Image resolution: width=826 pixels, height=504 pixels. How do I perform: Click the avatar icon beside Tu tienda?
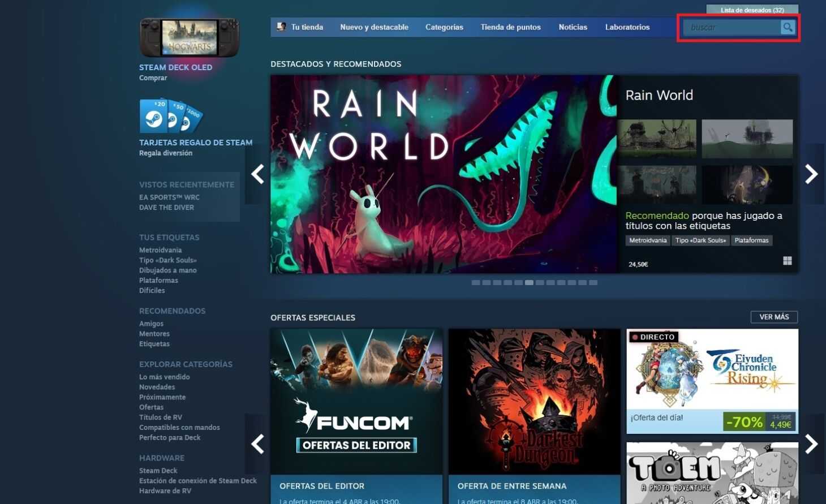click(x=281, y=27)
